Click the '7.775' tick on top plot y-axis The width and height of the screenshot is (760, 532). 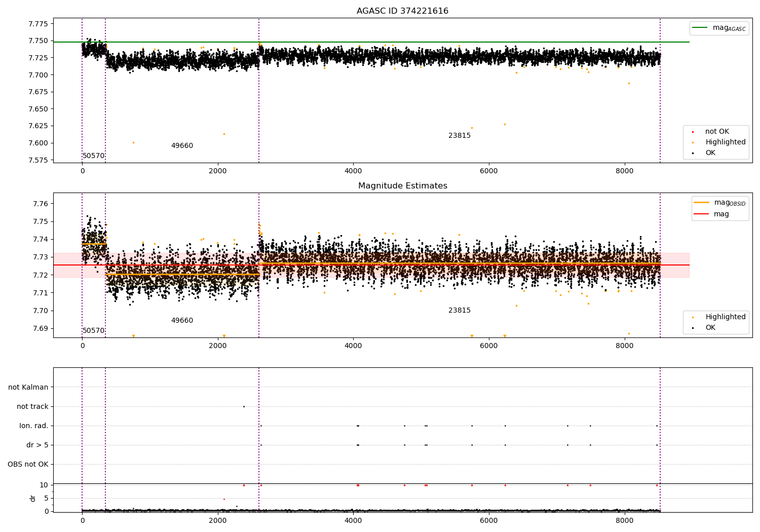38,24
